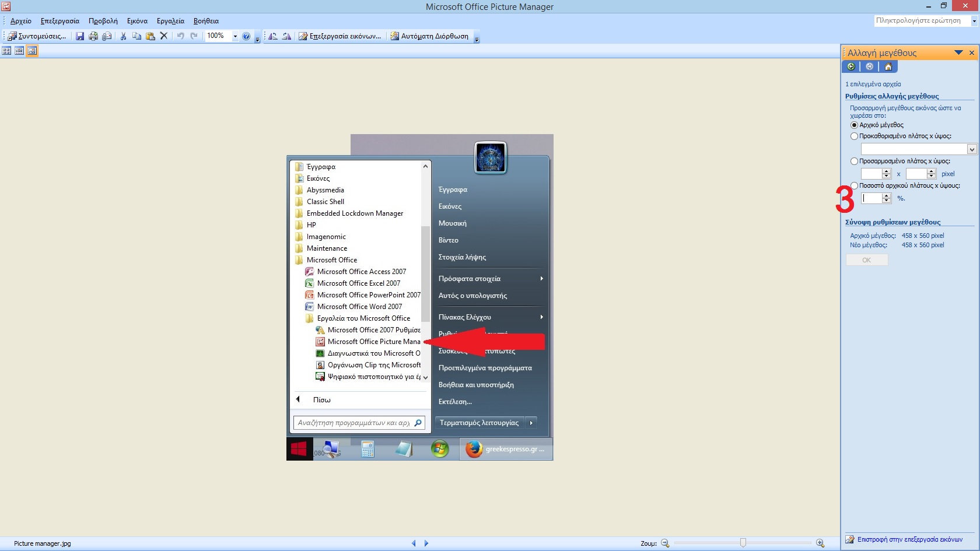
Task: Click the Delete (X) toolbar icon
Action: 164,36
